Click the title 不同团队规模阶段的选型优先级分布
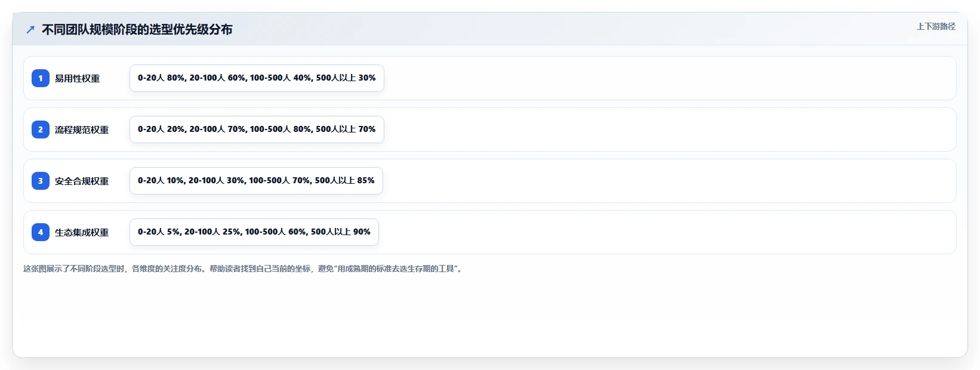Image resolution: width=980 pixels, height=370 pixels. 137,29
